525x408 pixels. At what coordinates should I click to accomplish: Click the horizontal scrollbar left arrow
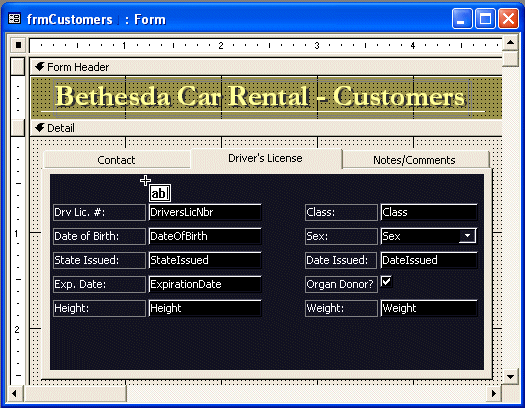point(14,394)
